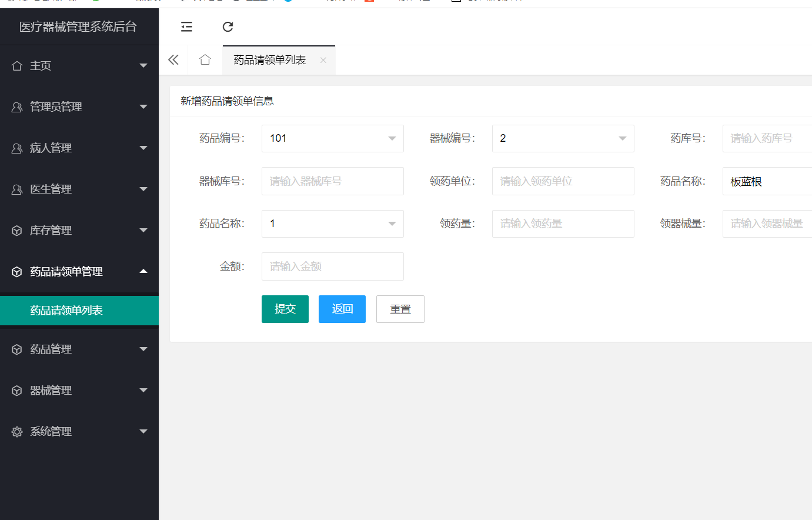Click the green 提交 button
The height and width of the screenshot is (520, 812).
pyautogui.click(x=285, y=309)
